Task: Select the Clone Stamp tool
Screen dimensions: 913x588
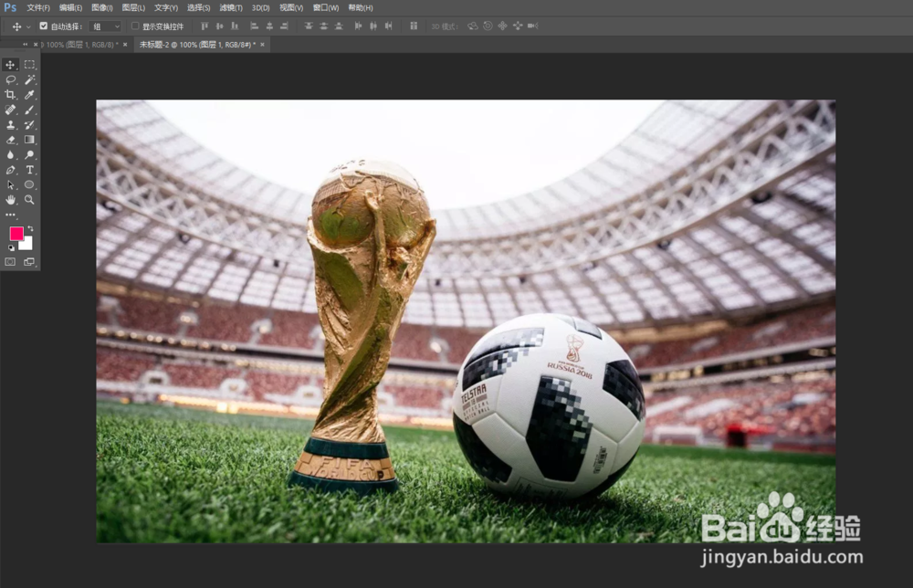Action: pos(10,124)
